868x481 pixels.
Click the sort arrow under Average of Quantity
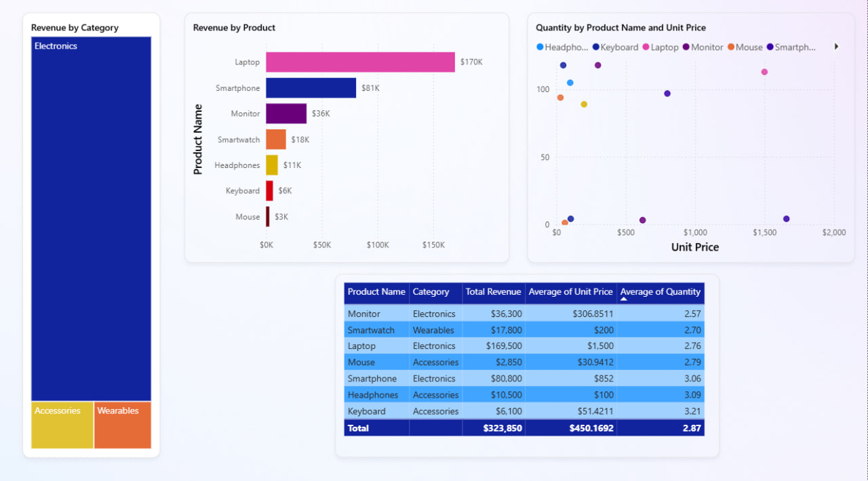click(x=624, y=299)
